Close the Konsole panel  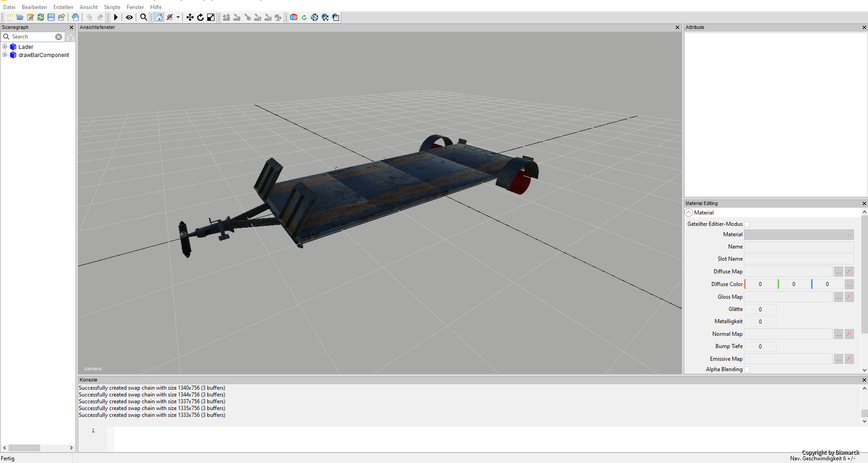(864, 380)
